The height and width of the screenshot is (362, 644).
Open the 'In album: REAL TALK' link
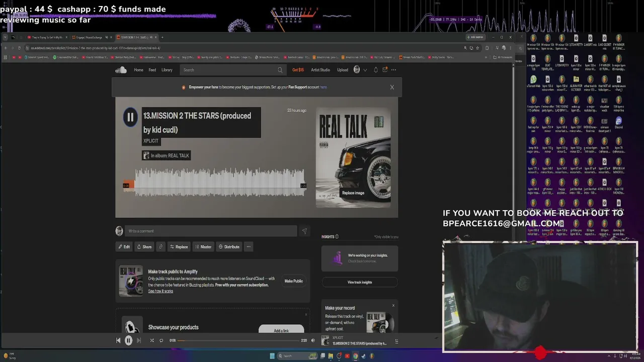[166, 156]
